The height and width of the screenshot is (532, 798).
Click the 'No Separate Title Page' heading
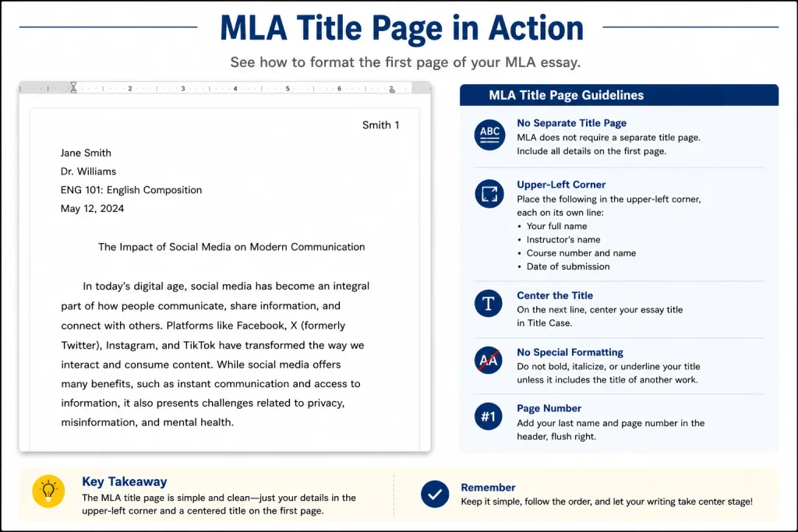(571, 123)
